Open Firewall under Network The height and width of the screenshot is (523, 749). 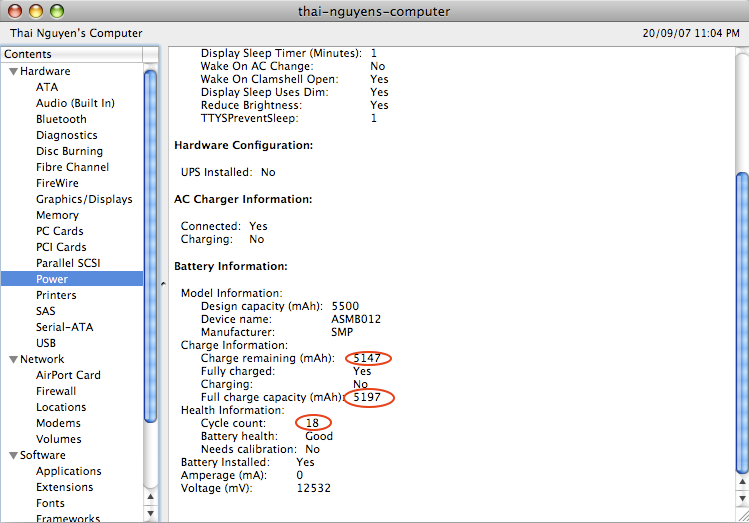(56, 391)
